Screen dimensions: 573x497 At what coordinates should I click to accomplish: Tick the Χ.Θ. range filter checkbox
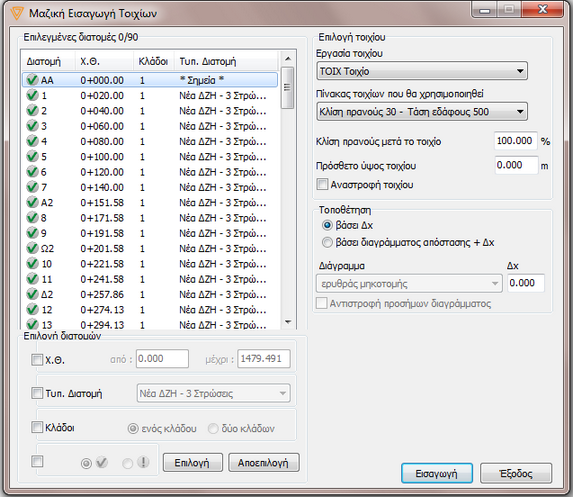(37, 360)
